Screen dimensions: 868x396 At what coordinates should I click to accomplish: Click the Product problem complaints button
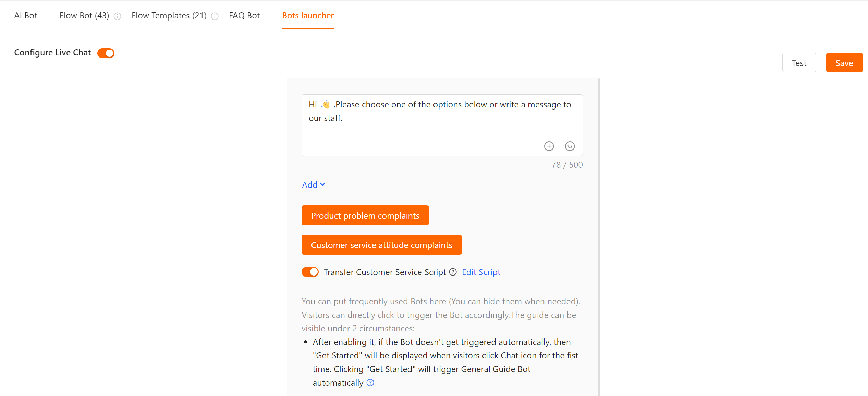(365, 215)
